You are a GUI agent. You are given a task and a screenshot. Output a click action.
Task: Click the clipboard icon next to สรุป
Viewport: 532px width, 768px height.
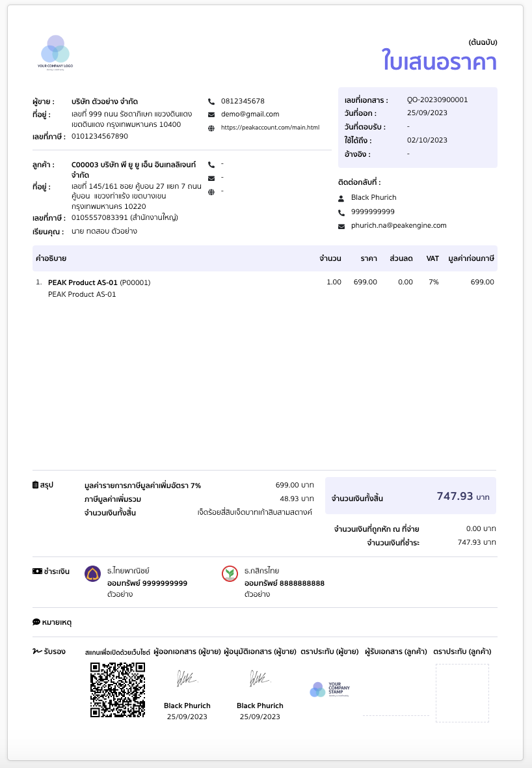pos(35,485)
